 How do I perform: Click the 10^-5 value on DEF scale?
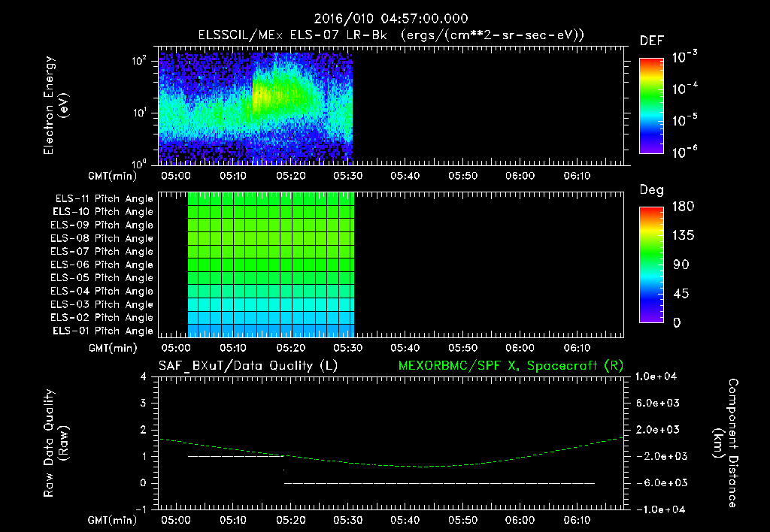tap(684, 119)
